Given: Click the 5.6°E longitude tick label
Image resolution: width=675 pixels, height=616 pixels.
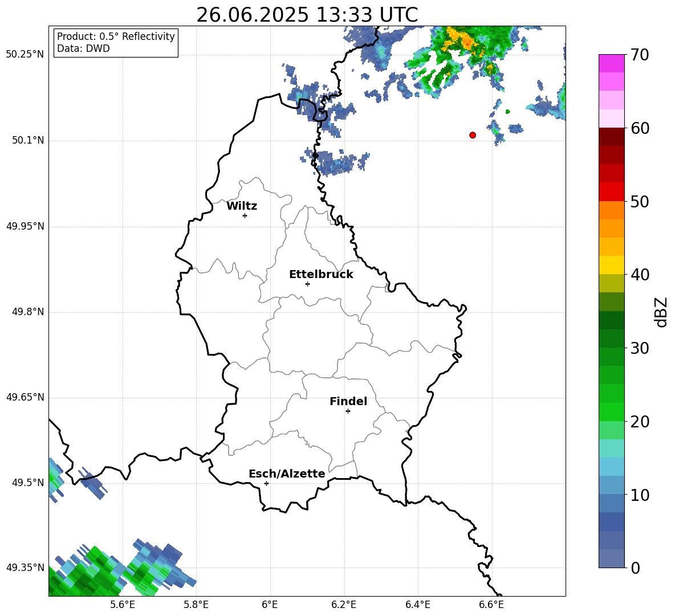Looking at the screenshot, I should tap(123, 605).
